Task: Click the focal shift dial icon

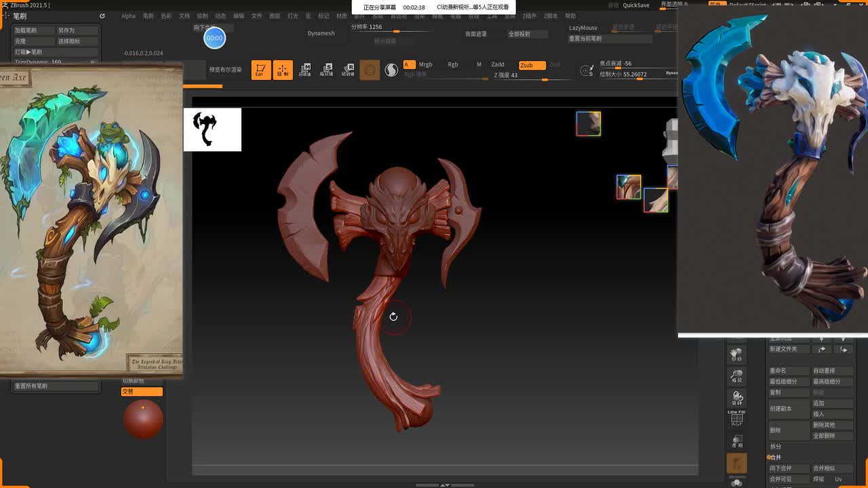Action: click(587, 70)
